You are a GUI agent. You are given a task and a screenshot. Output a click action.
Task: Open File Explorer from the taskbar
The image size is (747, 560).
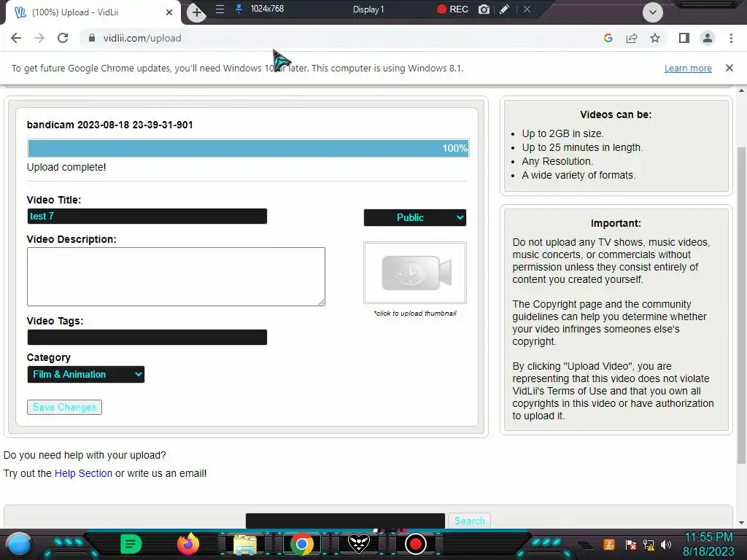[x=245, y=545]
